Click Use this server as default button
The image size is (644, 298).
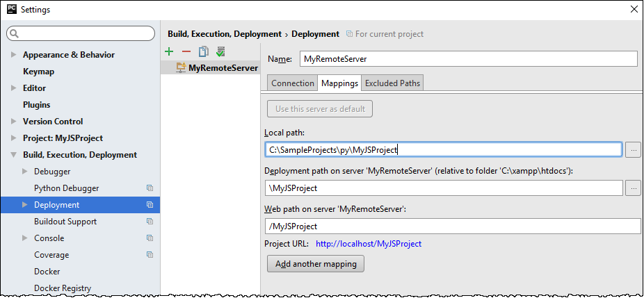[320, 109]
